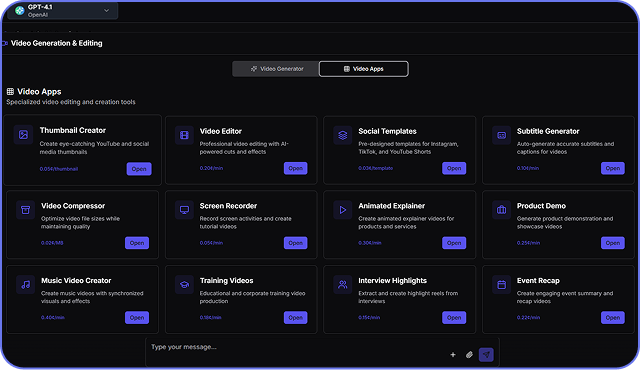Image resolution: width=640 pixels, height=370 pixels.
Task: Open the Product Demo app
Action: tap(613, 243)
